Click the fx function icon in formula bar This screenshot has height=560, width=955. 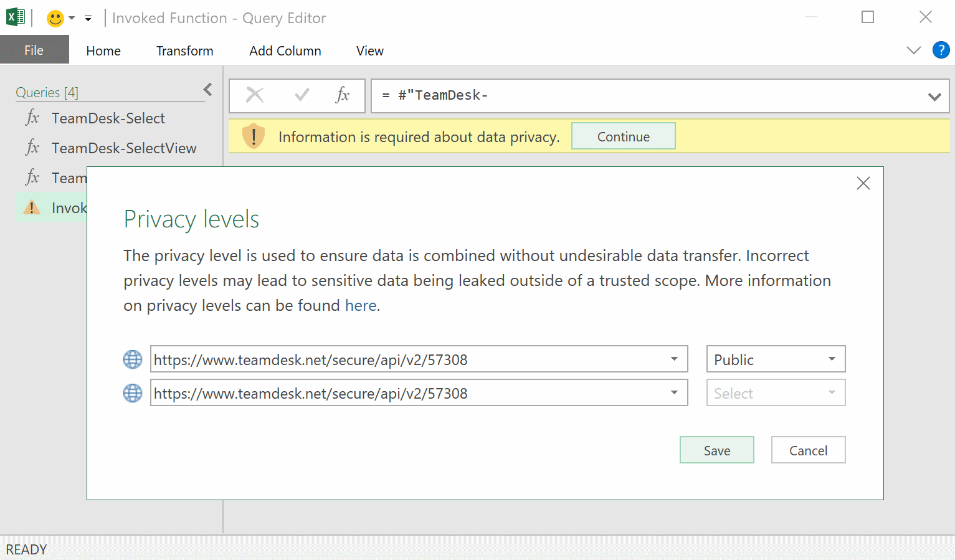pyautogui.click(x=342, y=95)
